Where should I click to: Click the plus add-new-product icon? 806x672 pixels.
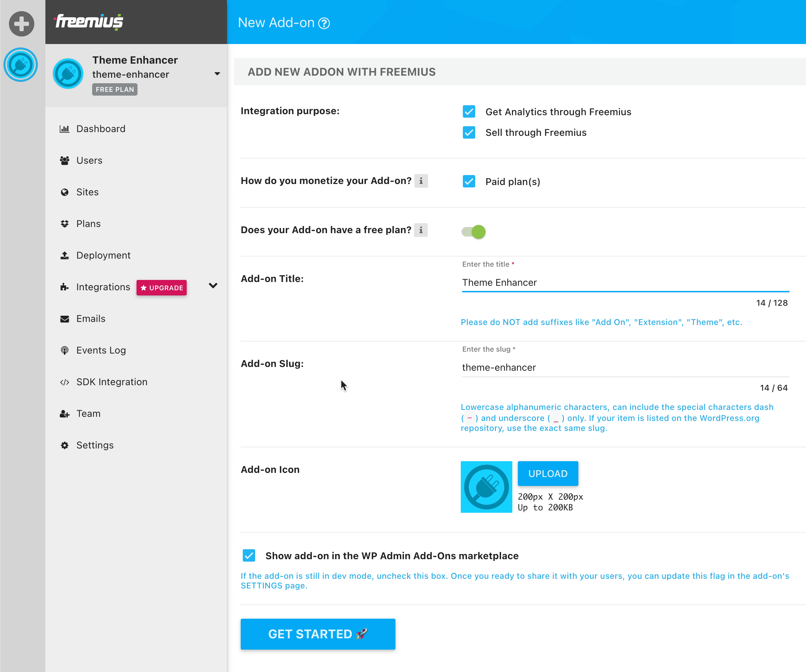coord(22,24)
